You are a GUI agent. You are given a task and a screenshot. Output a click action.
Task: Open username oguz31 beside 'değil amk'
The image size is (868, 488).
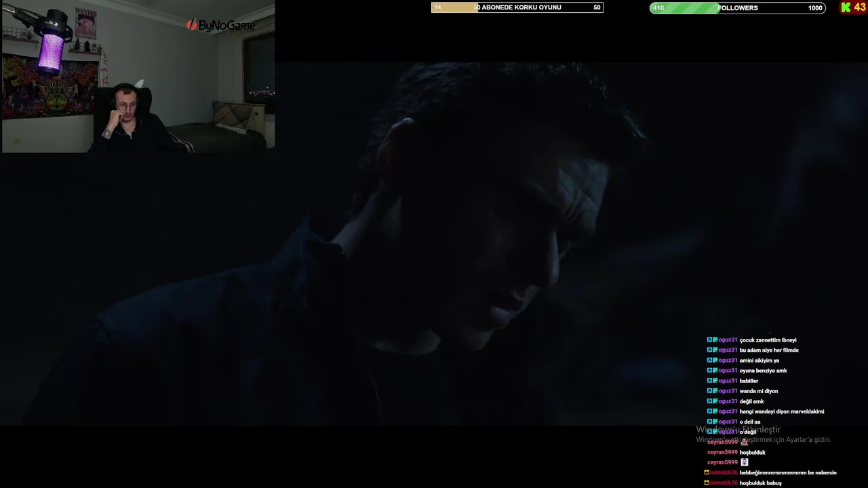(x=728, y=401)
